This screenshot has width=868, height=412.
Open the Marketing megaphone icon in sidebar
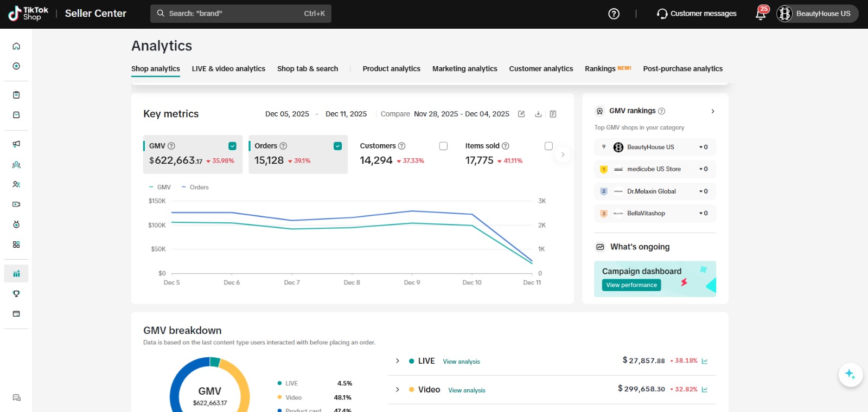[x=16, y=144]
